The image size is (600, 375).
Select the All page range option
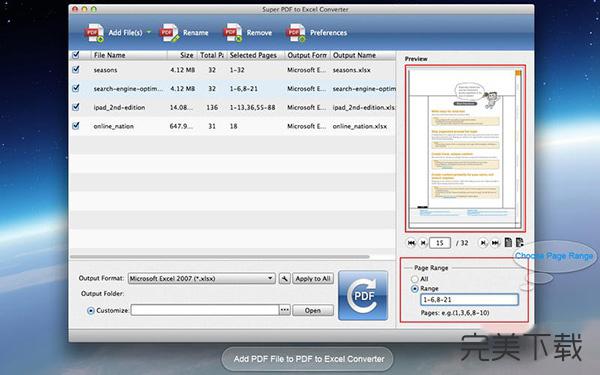point(414,279)
